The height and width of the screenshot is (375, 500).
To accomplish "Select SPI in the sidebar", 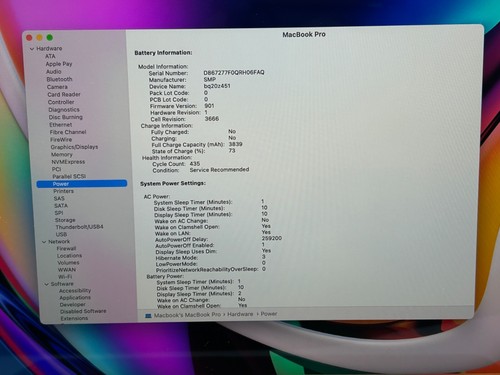I will point(59,213).
